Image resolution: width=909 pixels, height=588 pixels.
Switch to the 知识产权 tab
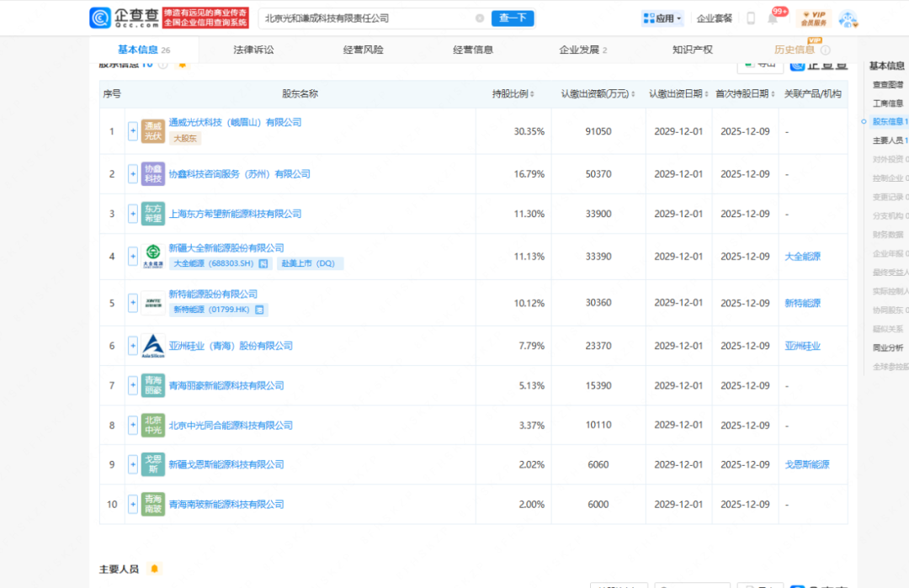point(692,50)
